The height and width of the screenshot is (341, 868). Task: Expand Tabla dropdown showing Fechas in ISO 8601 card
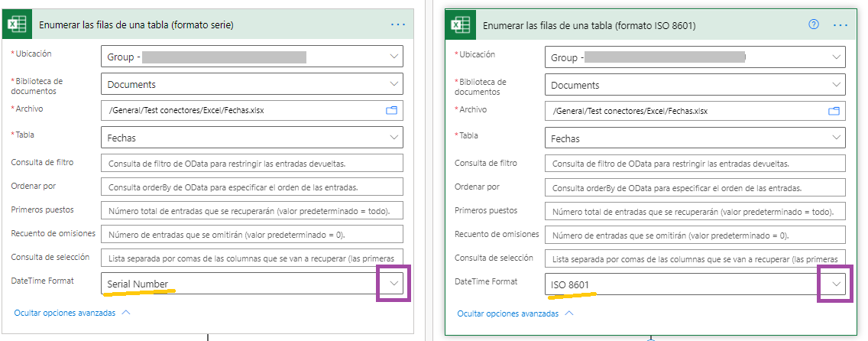click(836, 138)
